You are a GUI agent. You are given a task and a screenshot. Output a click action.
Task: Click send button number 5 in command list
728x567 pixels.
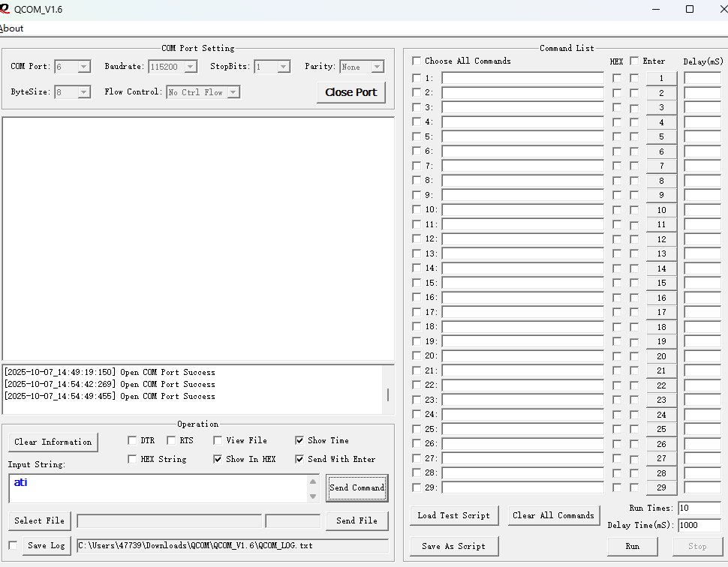tap(661, 137)
